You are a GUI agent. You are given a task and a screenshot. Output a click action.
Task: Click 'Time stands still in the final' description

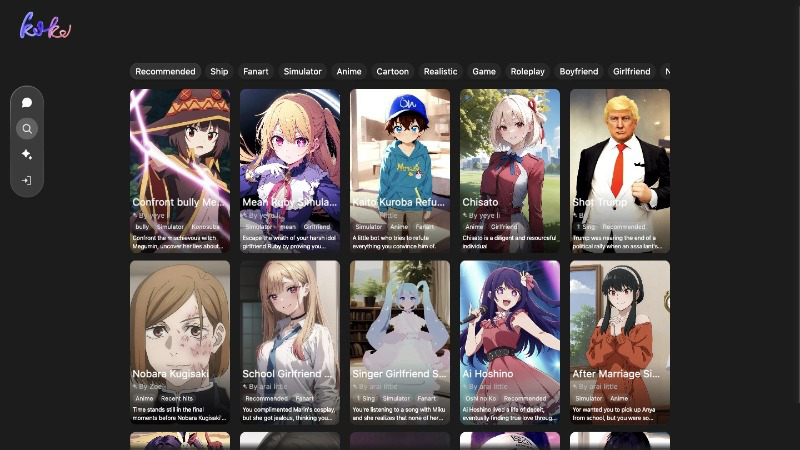tap(179, 414)
